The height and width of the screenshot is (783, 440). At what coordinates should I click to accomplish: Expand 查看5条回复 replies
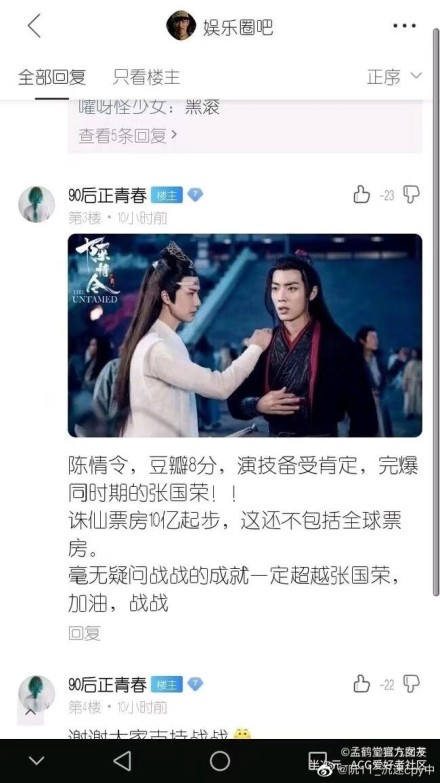(127, 135)
